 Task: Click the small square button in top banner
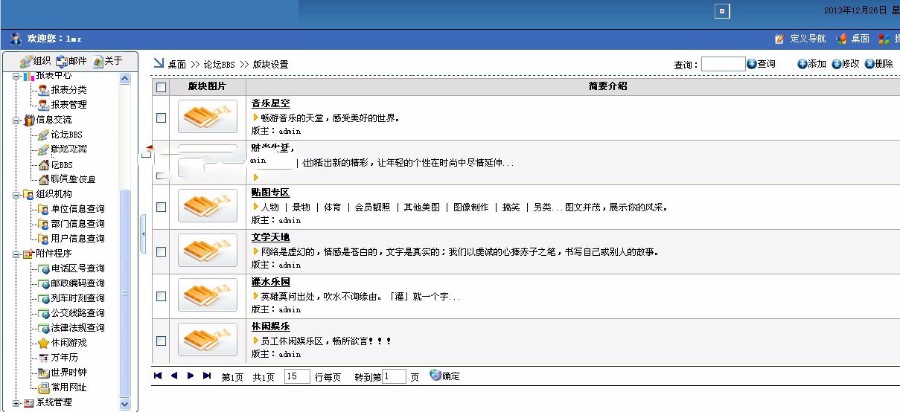coord(722,11)
